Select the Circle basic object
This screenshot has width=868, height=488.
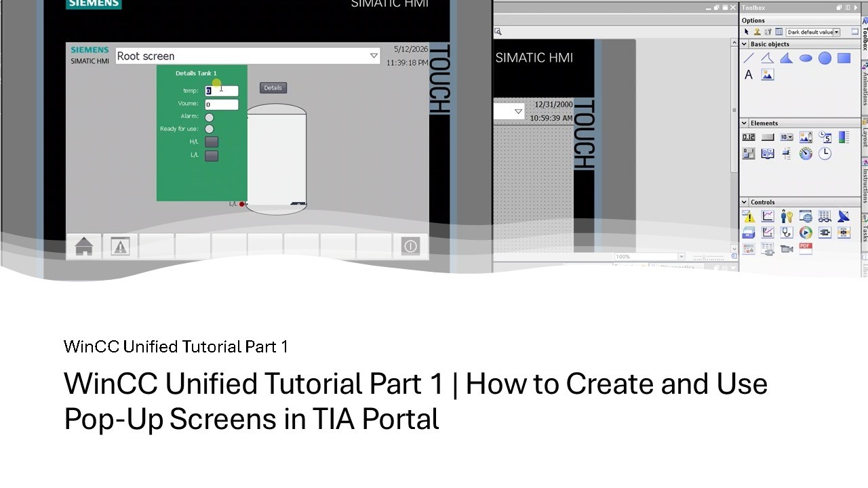click(x=825, y=58)
